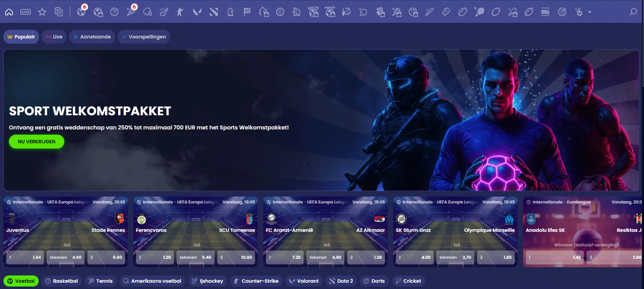Switch to the Live tab
644x289 pixels.
coord(54,37)
